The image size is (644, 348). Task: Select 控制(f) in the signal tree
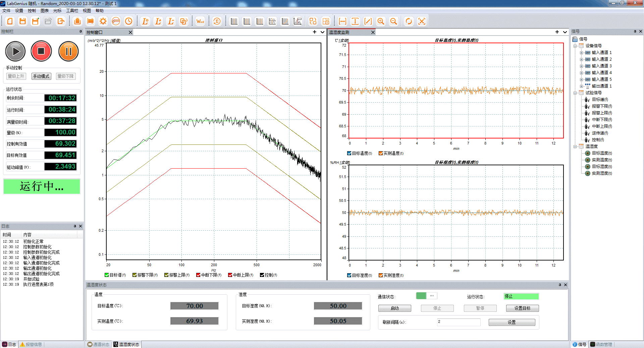[x=598, y=140]
